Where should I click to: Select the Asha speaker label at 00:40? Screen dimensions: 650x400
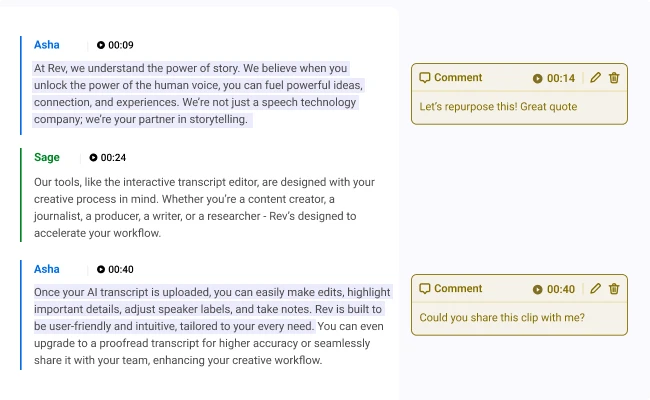46,269
